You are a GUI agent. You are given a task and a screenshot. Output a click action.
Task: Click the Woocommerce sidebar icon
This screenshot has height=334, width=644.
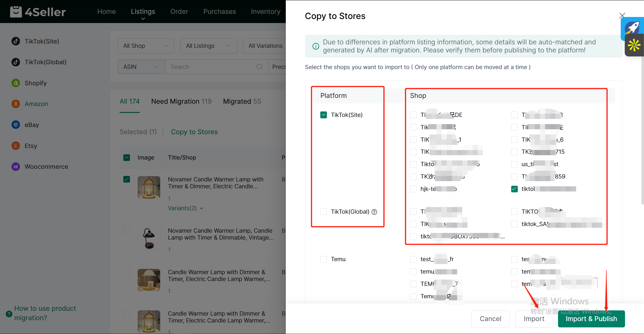(x=16, y=166)
